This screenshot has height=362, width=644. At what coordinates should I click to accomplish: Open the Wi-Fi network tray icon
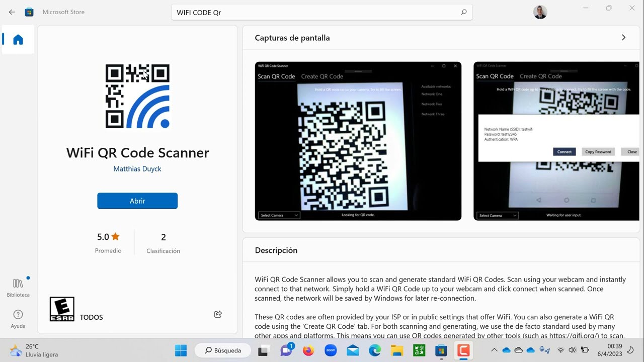tap(560, 350)
